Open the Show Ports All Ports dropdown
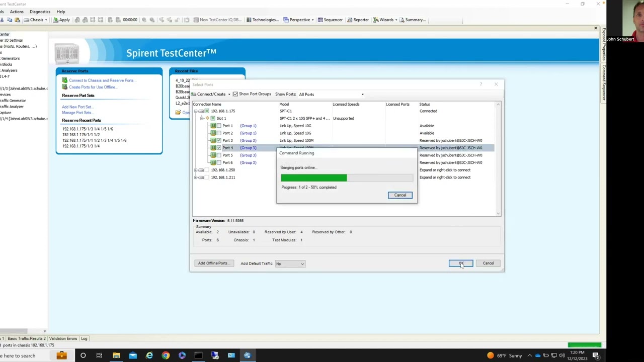 click(x=331, y=95)
